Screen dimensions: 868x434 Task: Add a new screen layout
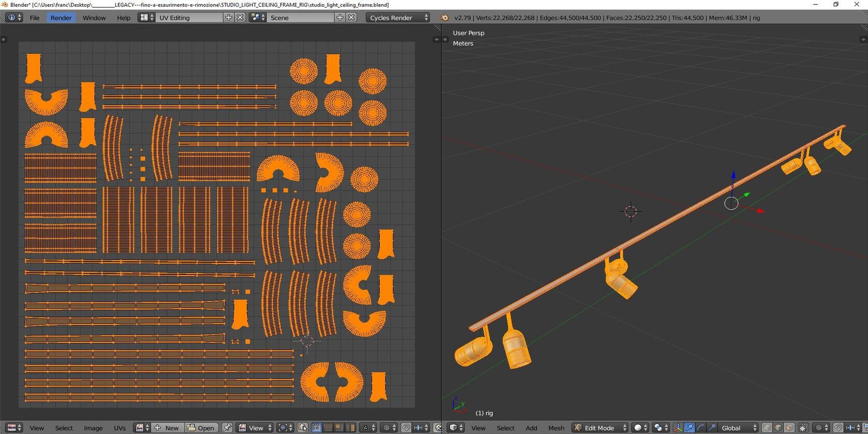coord(229,18)
